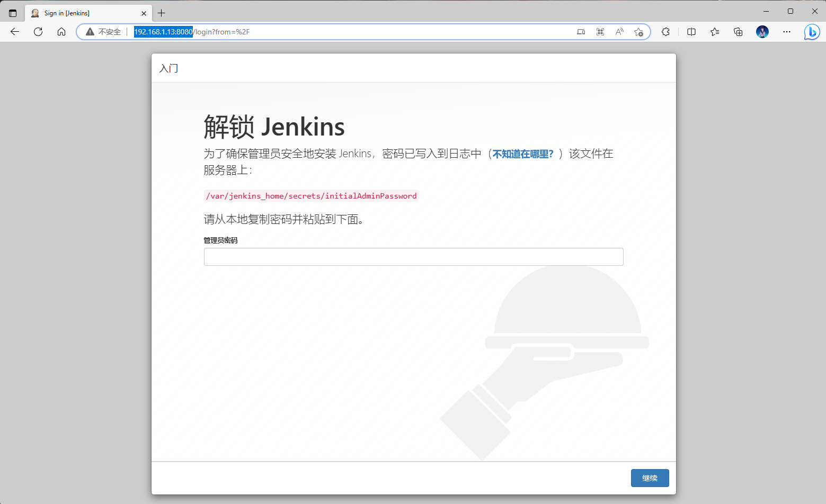
Task: Open the Collections icon
Action: (738, 32)
